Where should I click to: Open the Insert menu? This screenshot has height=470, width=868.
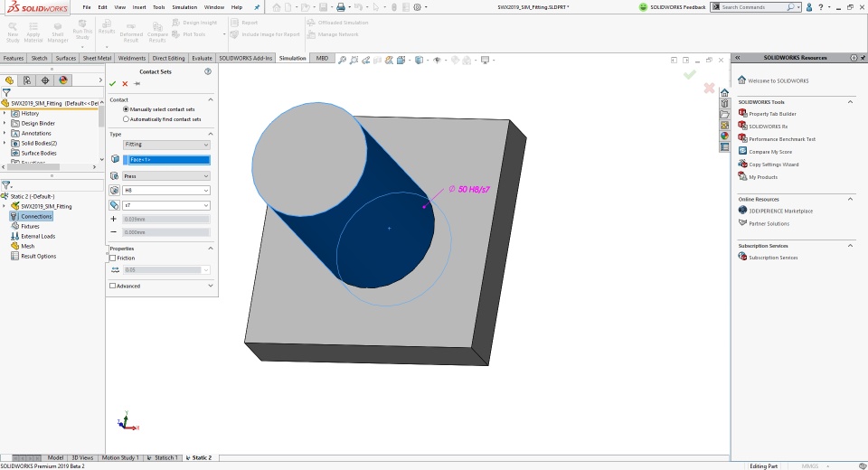coord(139,7)
